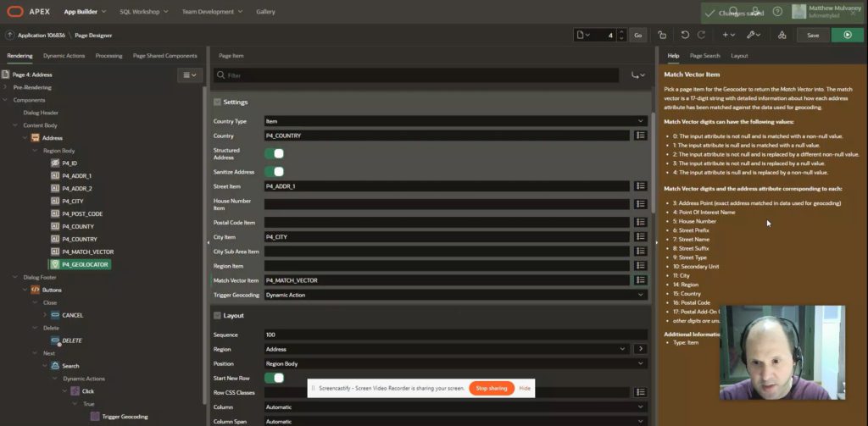Click the Sequence field showing 100
Viewport: 868px width, 426px height.
(455, 335)
